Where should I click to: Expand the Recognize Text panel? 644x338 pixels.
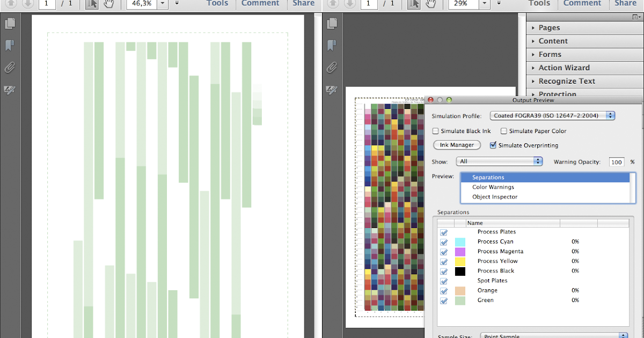tap(584, 81)
